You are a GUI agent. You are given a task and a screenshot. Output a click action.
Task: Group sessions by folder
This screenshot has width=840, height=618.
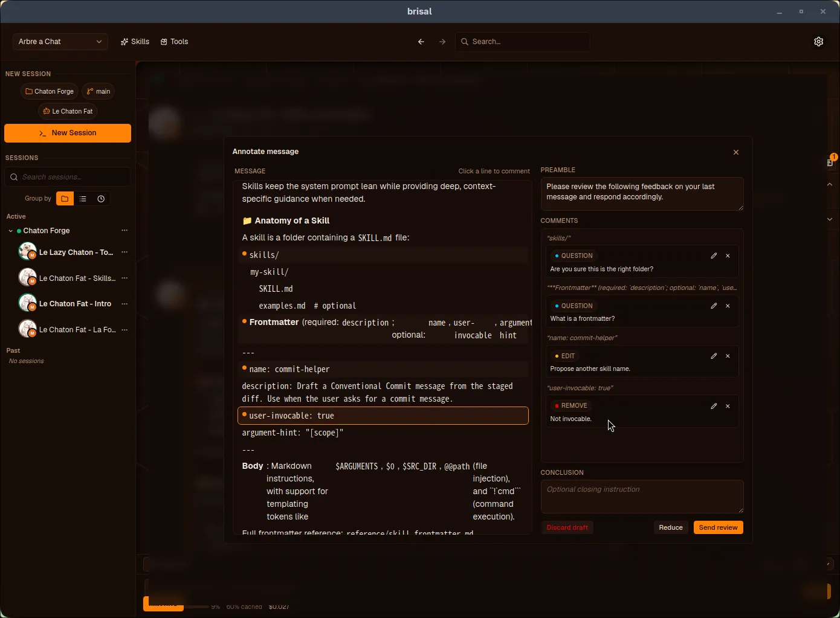click(65, 199)
